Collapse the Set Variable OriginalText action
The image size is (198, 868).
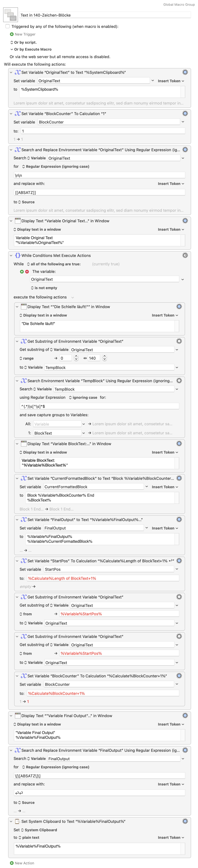(x=11, y=72)
